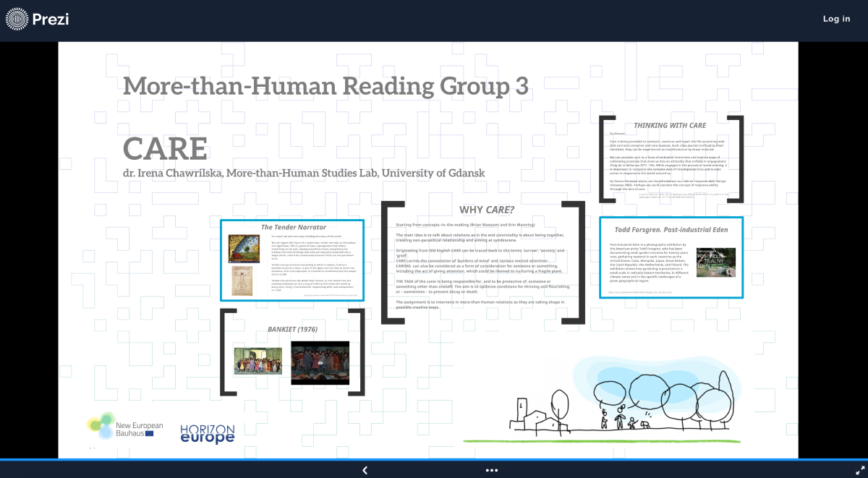This screenshot has height=478, width=868.
Task: Select the CARE title text
Action: pyautogui.click(x=165, y=148)
